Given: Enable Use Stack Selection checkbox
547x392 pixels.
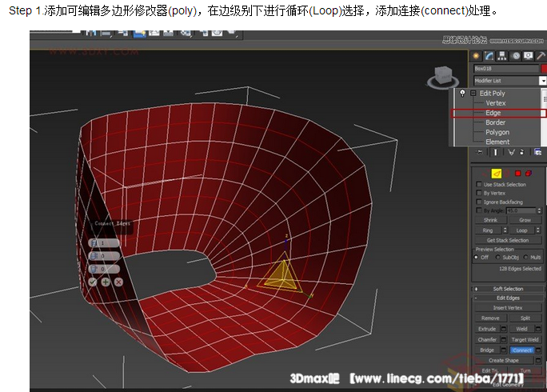Looking at the screenshot, I should click(x=479, y=185).
